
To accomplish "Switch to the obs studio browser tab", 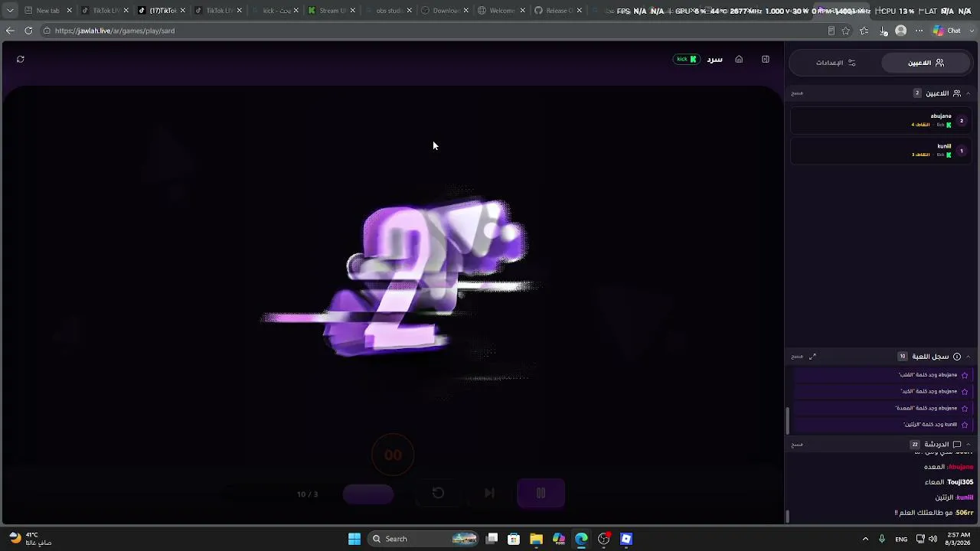I will pos(388,11).
